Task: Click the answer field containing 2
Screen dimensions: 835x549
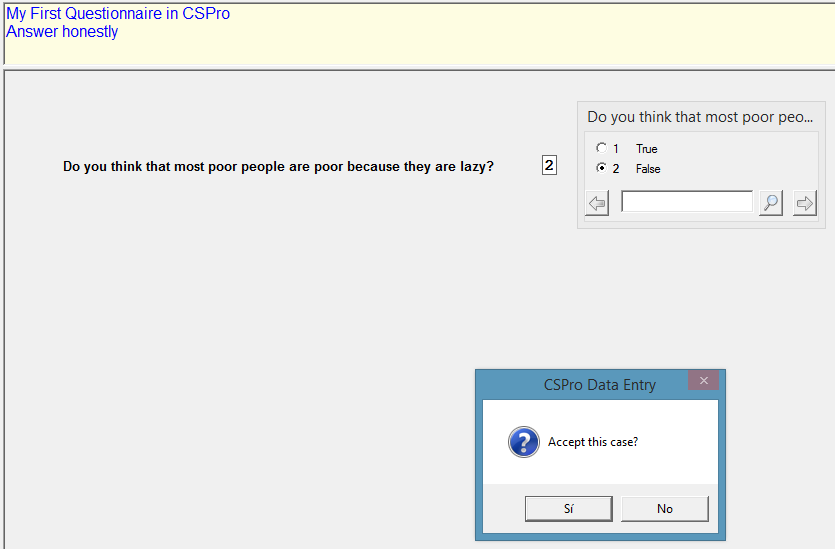Action: 549,166
